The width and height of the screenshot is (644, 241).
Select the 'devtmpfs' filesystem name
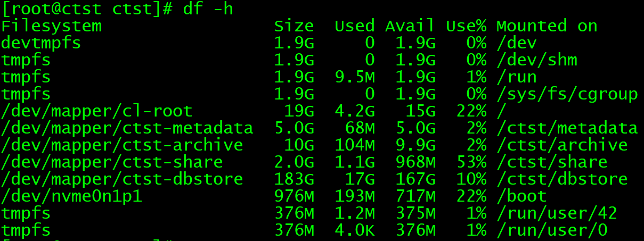pos(41,43)
